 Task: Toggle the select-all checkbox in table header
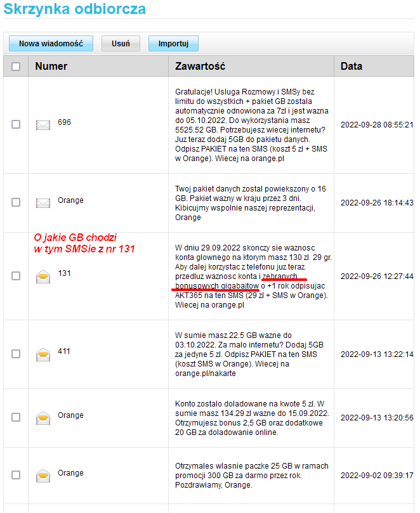click(x=16, y=67)
